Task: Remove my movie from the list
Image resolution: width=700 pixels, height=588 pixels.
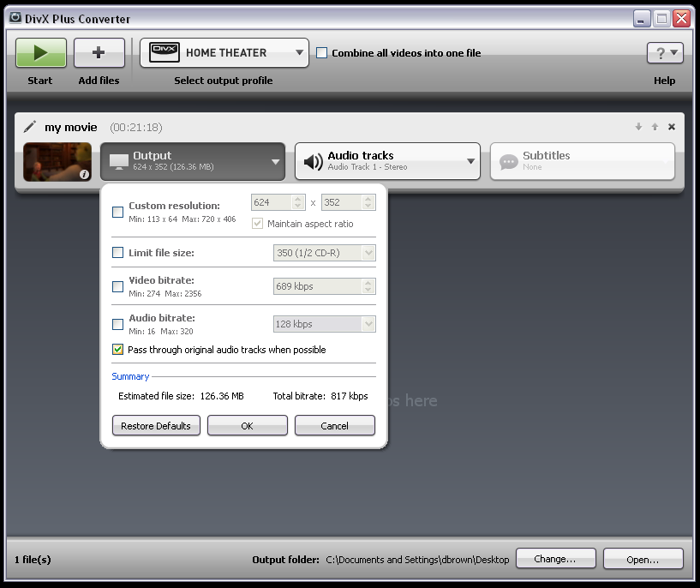Action: click(672, 127)
